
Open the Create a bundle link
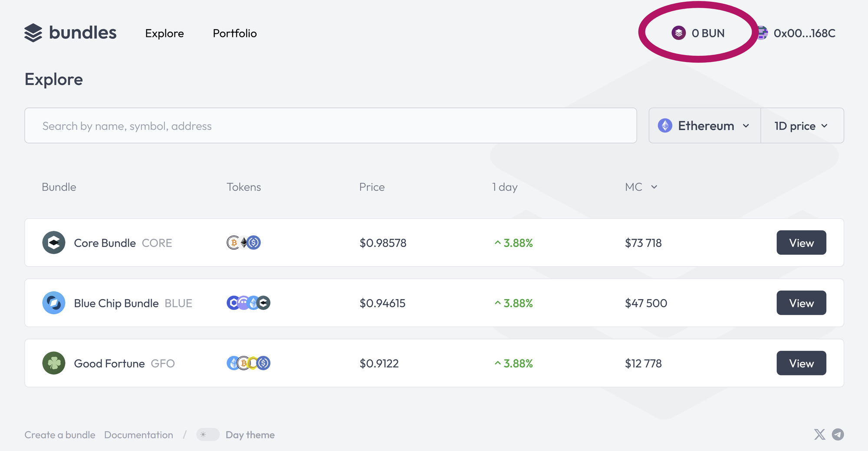tap(60, 435)
